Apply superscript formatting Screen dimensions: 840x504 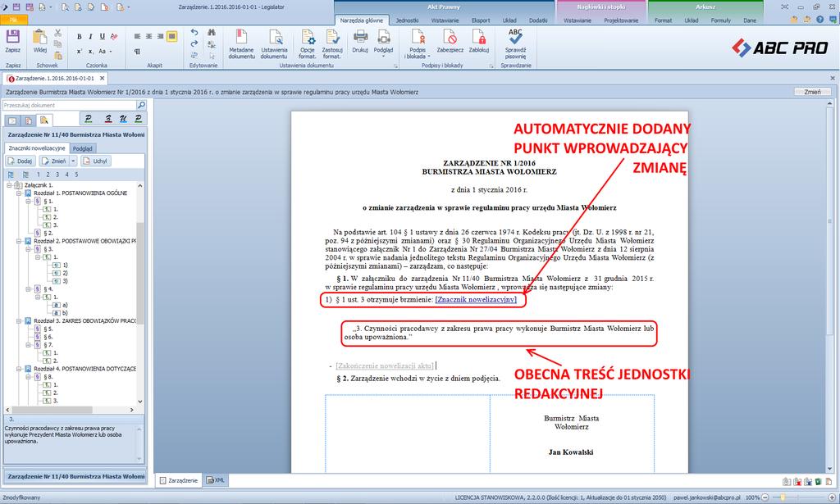pyautogui.click(x=80, y=52)
